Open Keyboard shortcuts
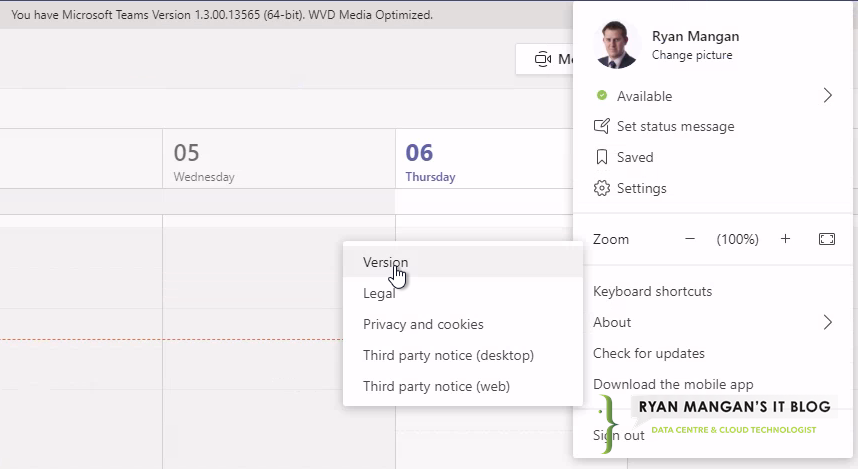This screenshot has width=858, height=469. (x=652, y=291)
